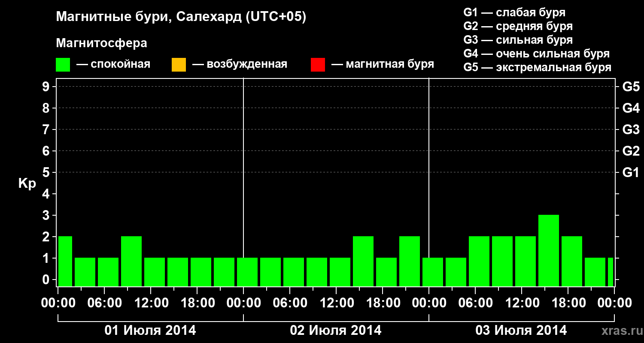Click the orange 'возбужденная' legend swatch

[x=179, y=65]
